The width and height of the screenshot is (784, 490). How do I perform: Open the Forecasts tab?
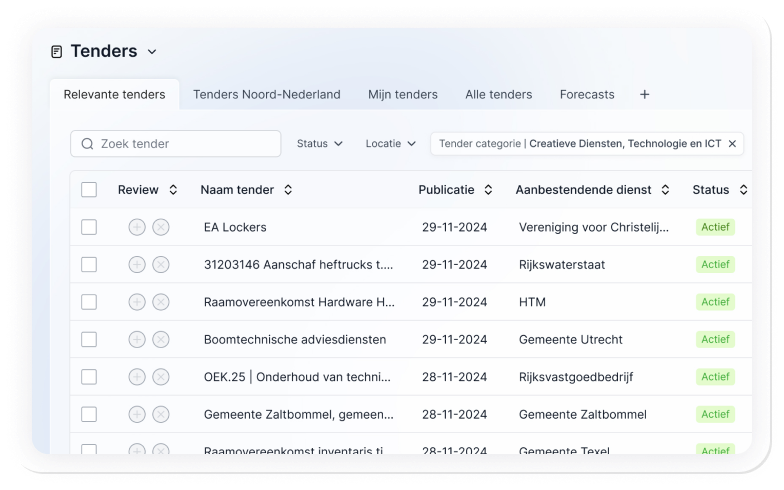pyautogui.click(x=587, y=95)
